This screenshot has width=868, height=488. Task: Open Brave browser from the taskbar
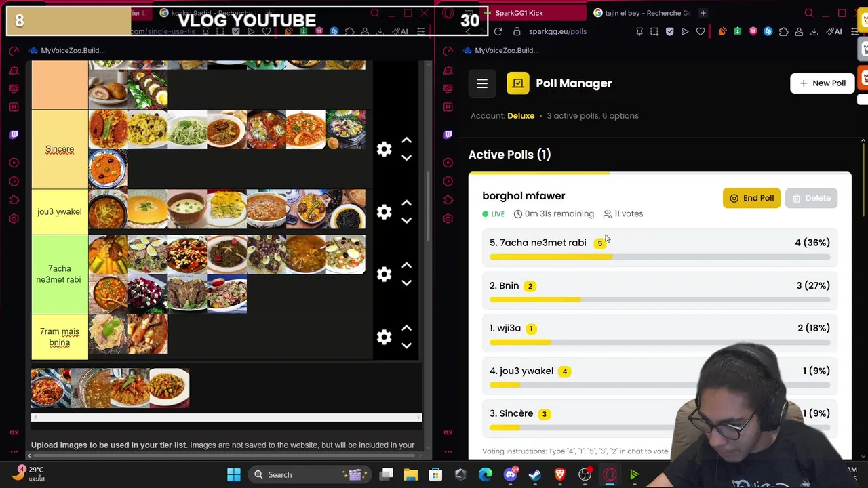coord(560,474)
